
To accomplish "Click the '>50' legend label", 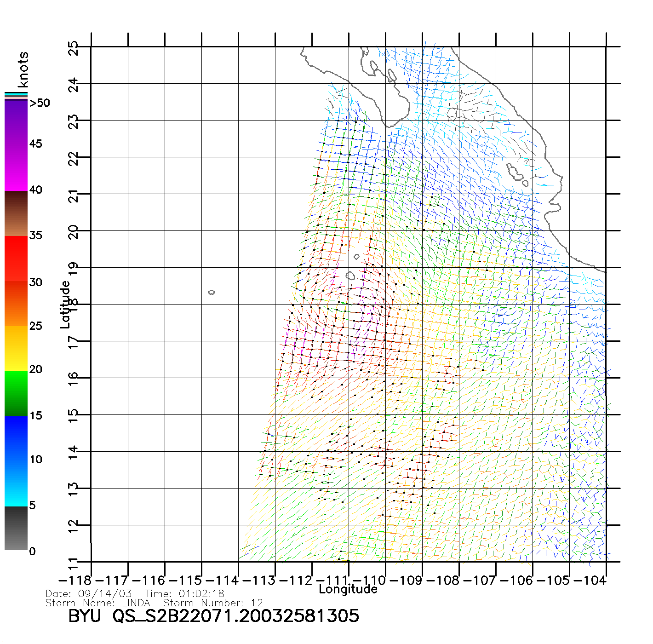I will pyautogui.click(x=40, y=103).
